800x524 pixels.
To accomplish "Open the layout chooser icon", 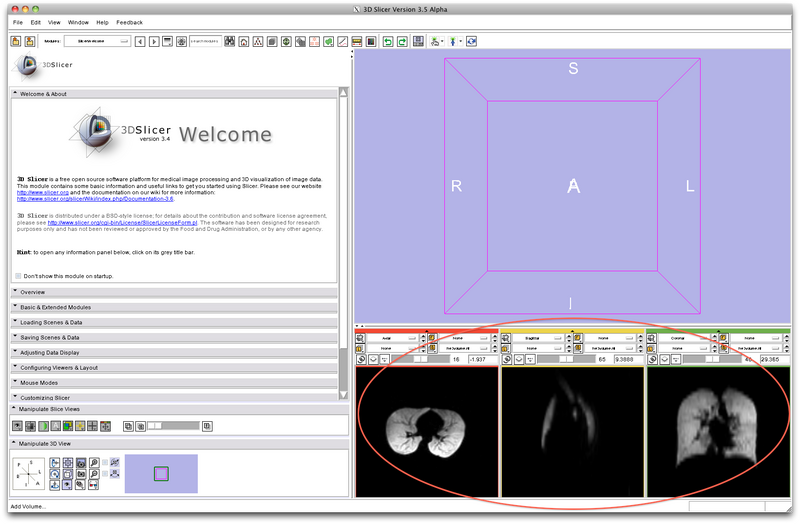I will click(418, 41).
